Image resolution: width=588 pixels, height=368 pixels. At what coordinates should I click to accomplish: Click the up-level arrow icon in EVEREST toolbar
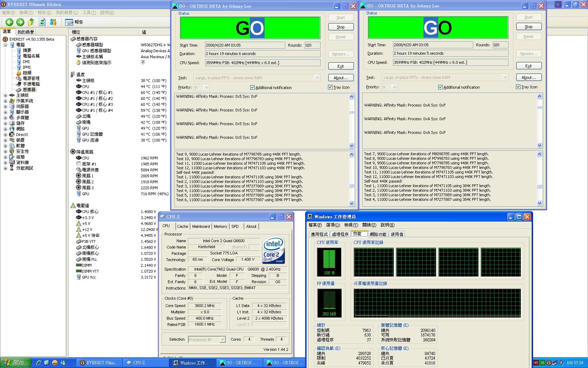click(x=31, y=22)
